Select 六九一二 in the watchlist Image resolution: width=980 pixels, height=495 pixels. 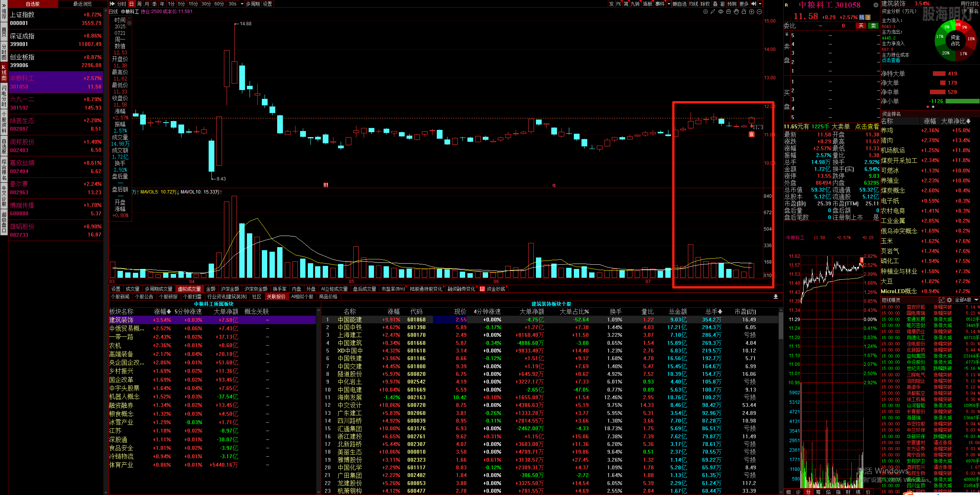(56, 103)
